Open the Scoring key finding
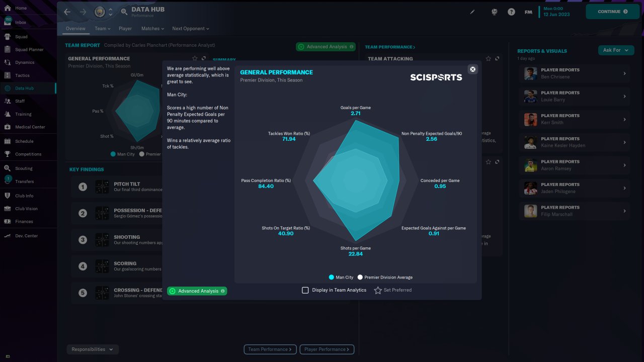This screenshot has width=644, height=362. [117, 266]
